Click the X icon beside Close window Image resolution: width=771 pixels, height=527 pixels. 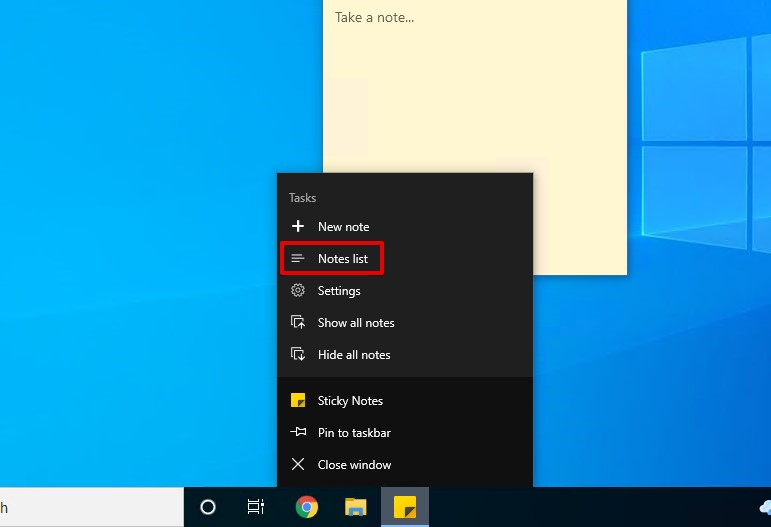[297, 465]
